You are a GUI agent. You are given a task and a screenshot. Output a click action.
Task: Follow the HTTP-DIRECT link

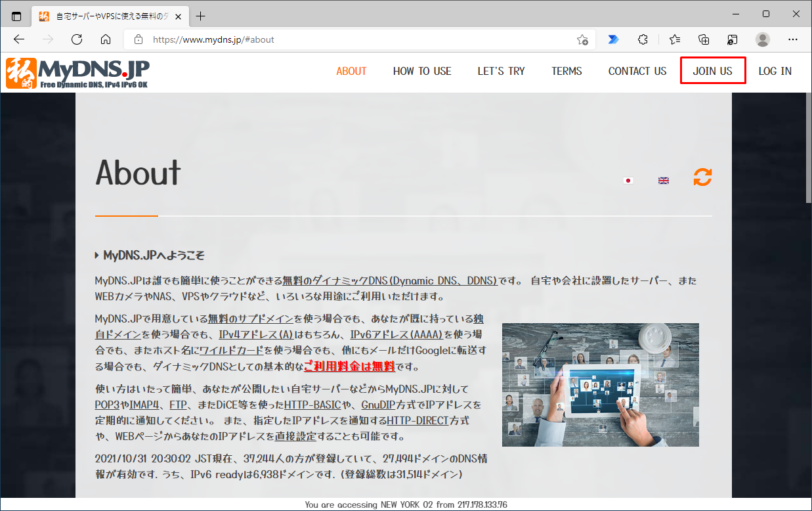coord(417,420)
